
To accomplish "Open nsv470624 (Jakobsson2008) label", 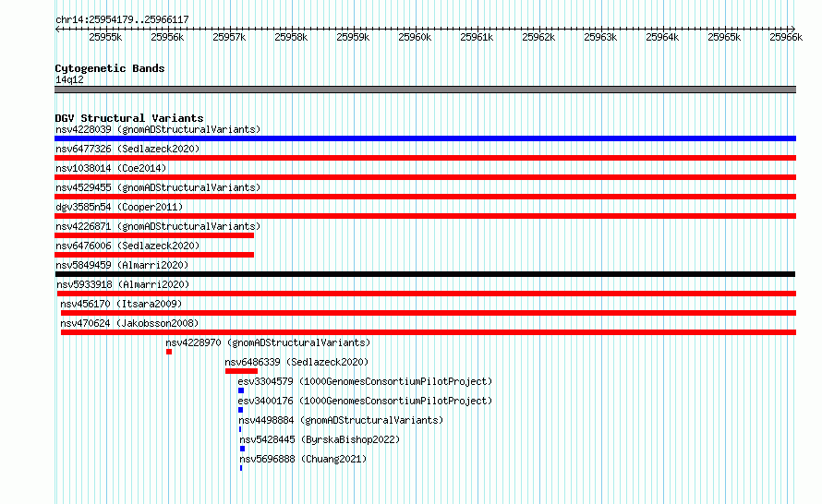I will point(129,323).
